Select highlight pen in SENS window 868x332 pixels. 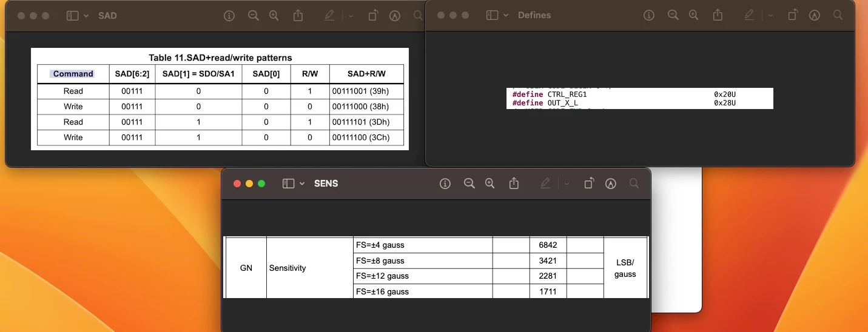(545, 184)
